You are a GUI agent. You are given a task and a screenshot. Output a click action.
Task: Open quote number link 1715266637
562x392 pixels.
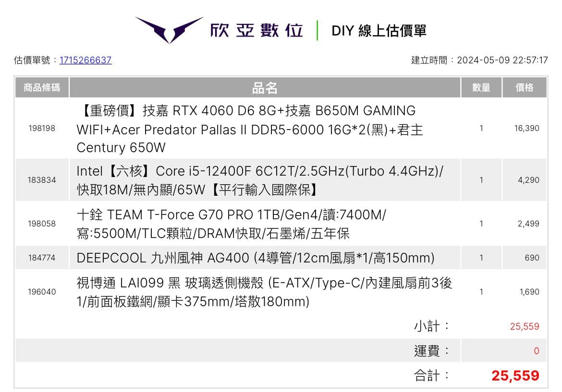[86, 60]
